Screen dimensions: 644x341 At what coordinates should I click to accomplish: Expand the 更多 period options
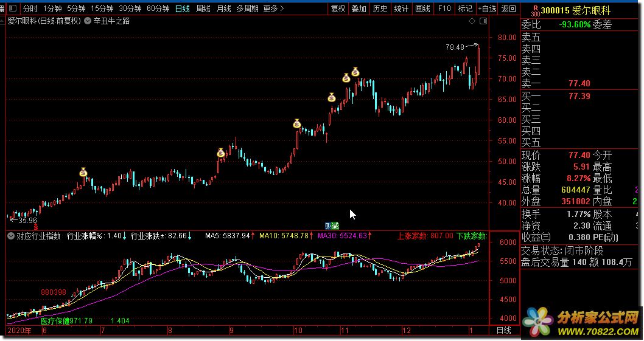click(x=273, y=9)
